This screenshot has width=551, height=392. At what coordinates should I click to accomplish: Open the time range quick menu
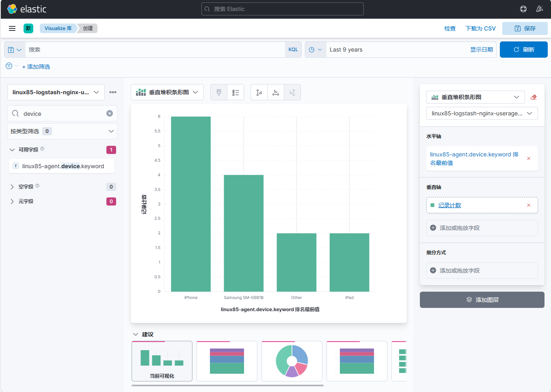click(315, 50)
